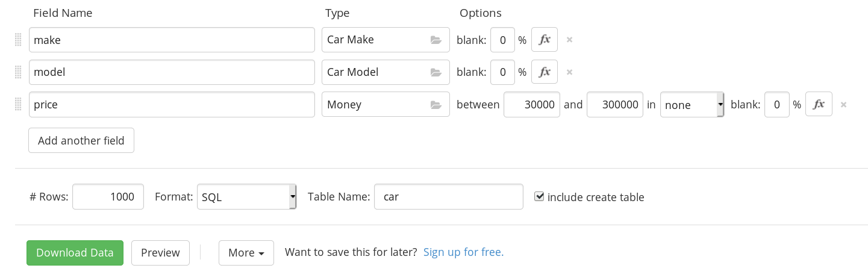The image size is (868, 277).
Task: Expand the Format SQL dropdown
Action: pyautogui.click(x=246, y=197)
